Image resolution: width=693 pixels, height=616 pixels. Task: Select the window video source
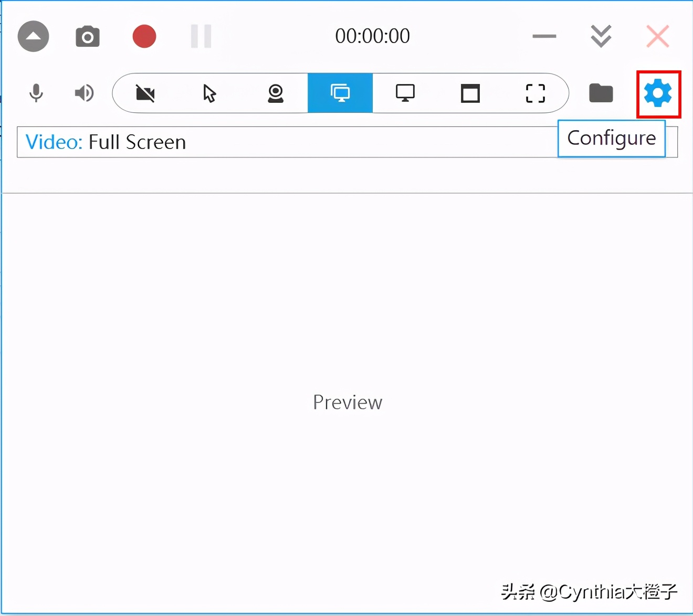click(x=470, y=93)
